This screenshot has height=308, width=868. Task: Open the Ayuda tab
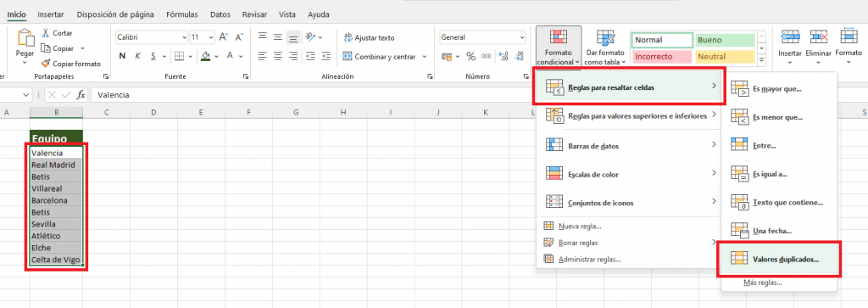(319, 14)
